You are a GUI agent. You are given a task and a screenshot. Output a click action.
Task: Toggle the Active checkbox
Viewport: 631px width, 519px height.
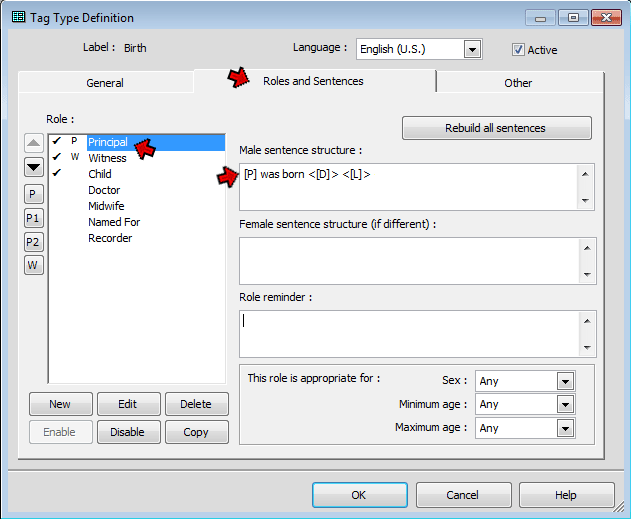coord(518,49)
